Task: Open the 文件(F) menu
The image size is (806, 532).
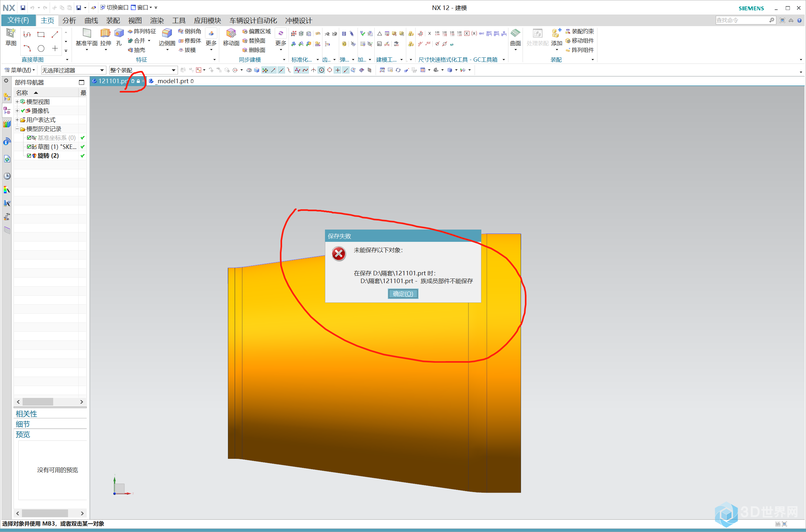Action: click(18, 20)
